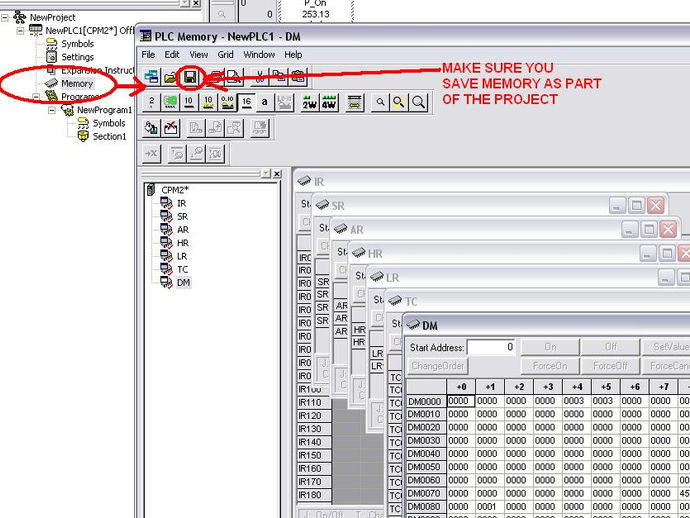Select the floating point 0.10 format
The width and height of the screenshot is (690, 518).
pos(227,103)
